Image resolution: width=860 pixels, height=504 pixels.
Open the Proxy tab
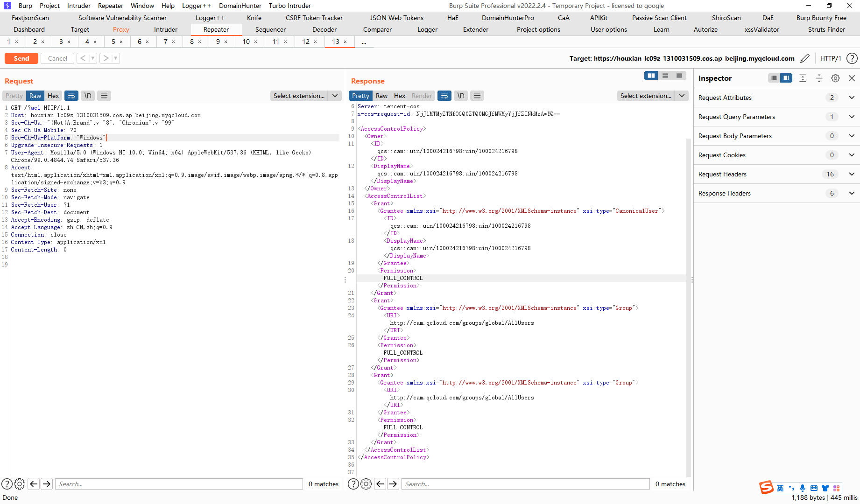pyautogui.click(x=121, y=29)
